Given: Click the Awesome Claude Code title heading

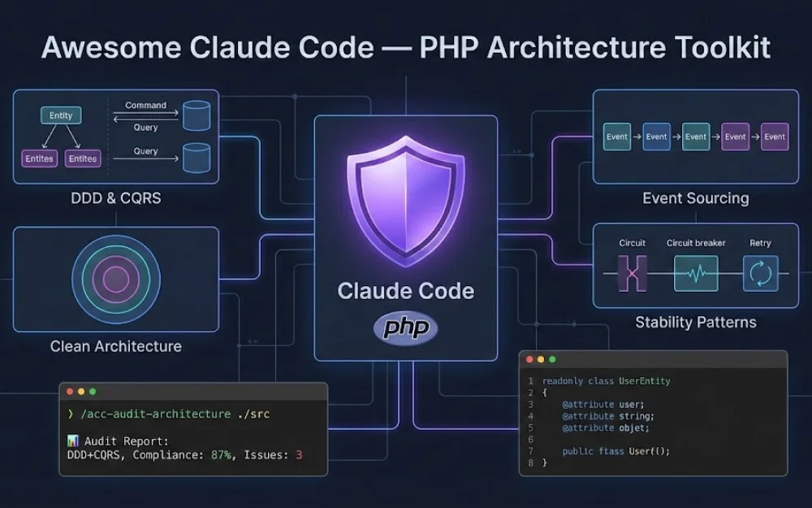Looking at the screenshot, I should (405, 47).
